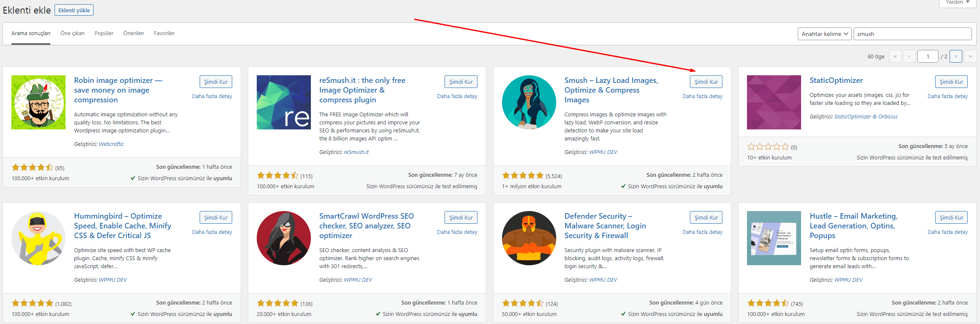This screenshot has width=980, height=324.
Task: Switch to Önerilen tab
Action: point(134,33)
